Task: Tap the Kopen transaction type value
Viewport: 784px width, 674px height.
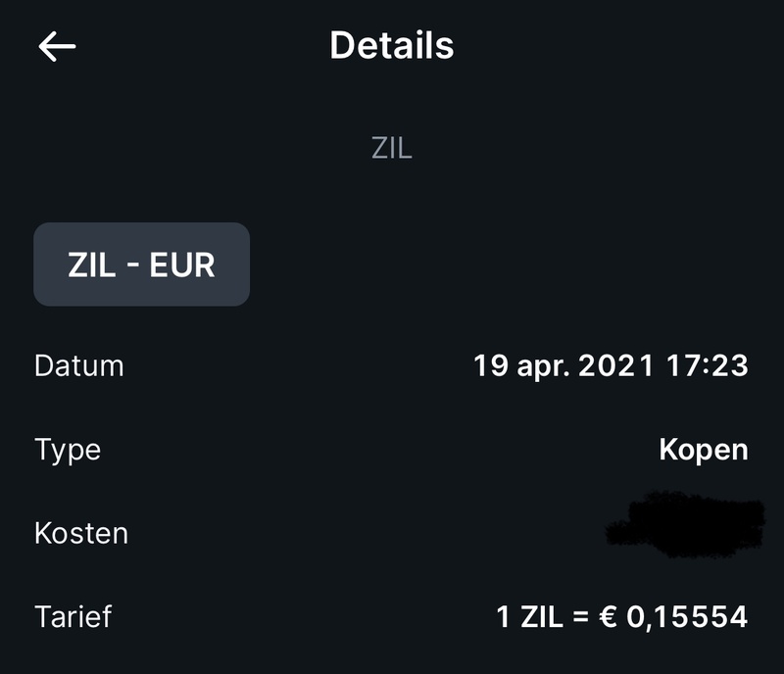Action: click(704, 450)
